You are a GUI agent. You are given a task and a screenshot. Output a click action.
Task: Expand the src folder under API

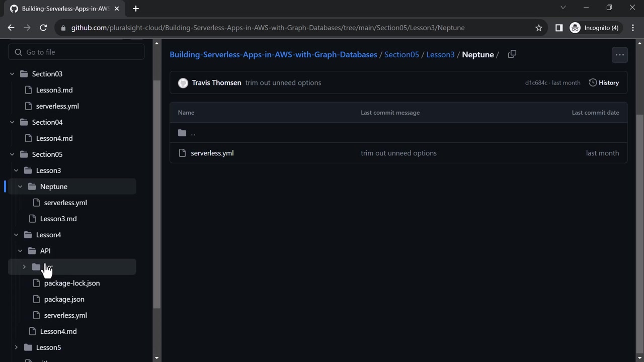coord(24,267)
